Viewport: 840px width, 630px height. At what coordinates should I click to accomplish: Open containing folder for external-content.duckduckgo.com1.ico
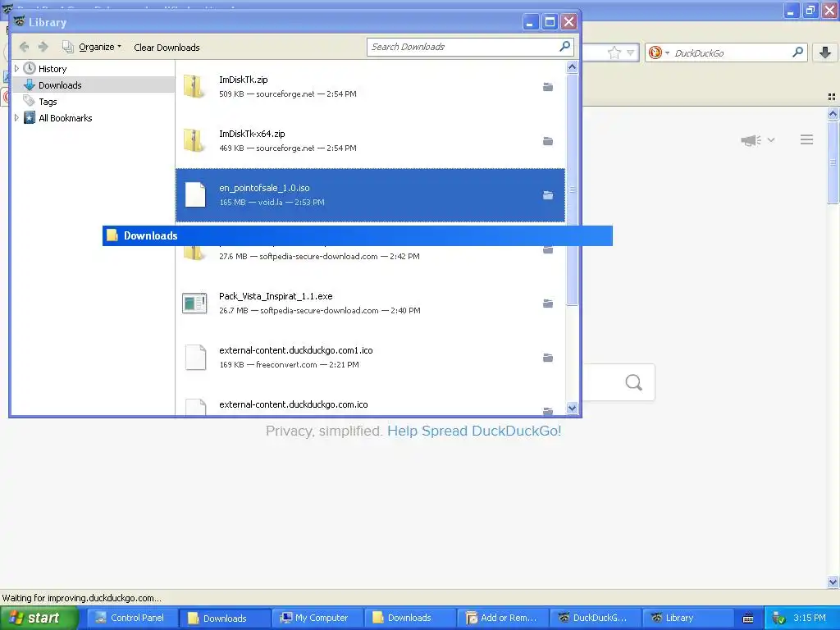(x=547, y=358)
